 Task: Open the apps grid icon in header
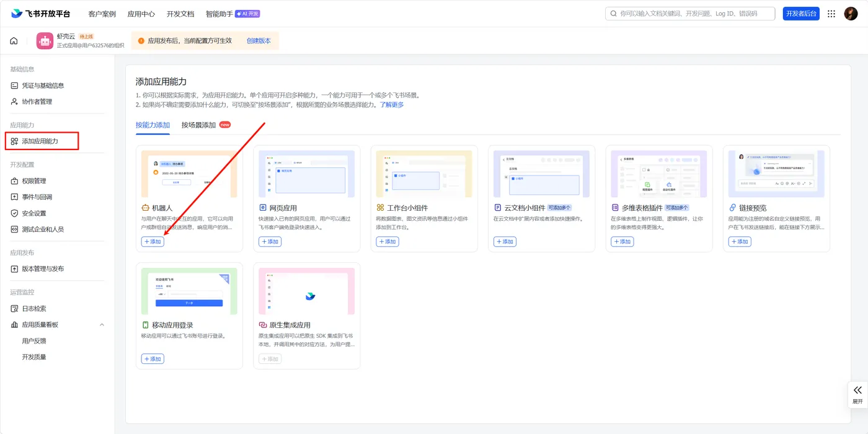pyautogui.click(x=831, y=14)
